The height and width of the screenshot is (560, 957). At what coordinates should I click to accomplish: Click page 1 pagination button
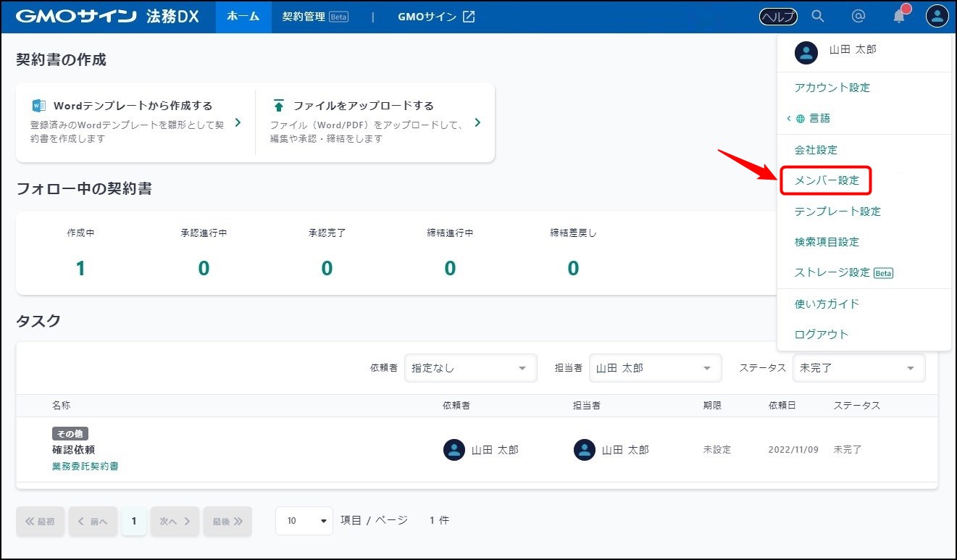(x=134, y=521)
